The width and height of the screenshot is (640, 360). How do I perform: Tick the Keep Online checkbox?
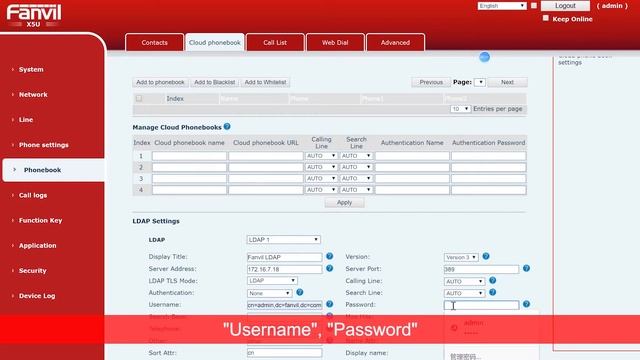[x=546, y=18]
